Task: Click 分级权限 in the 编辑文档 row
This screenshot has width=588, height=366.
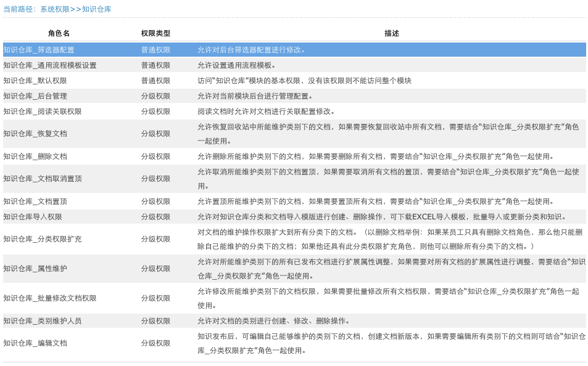Action: 155,343
